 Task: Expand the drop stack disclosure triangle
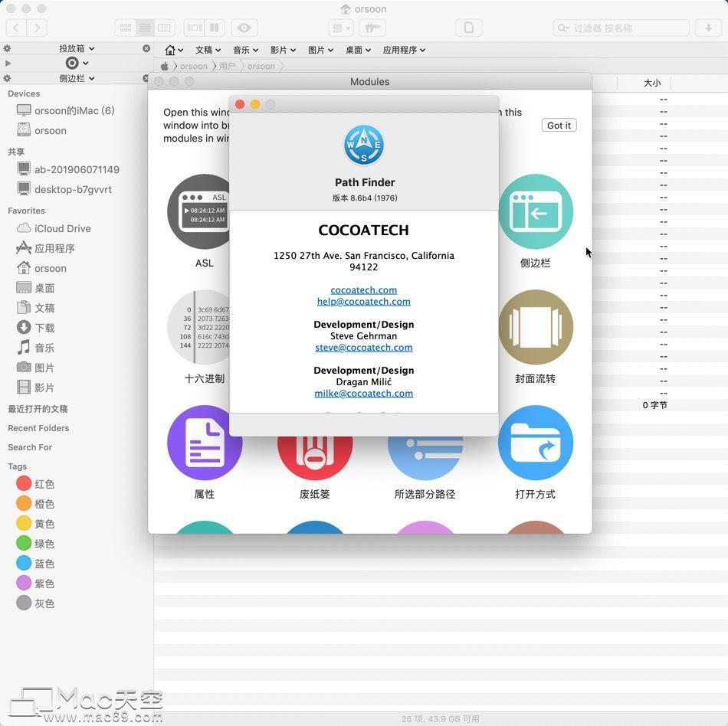[8, 63]
